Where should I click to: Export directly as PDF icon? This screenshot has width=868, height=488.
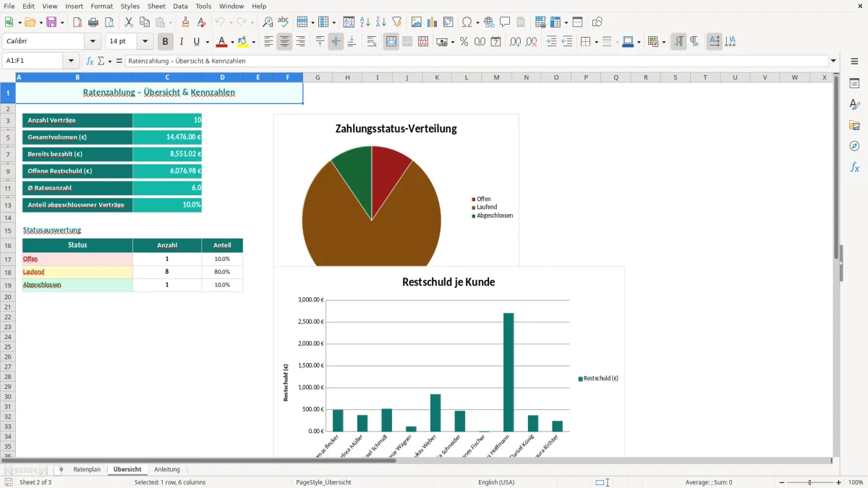point(77,22)
